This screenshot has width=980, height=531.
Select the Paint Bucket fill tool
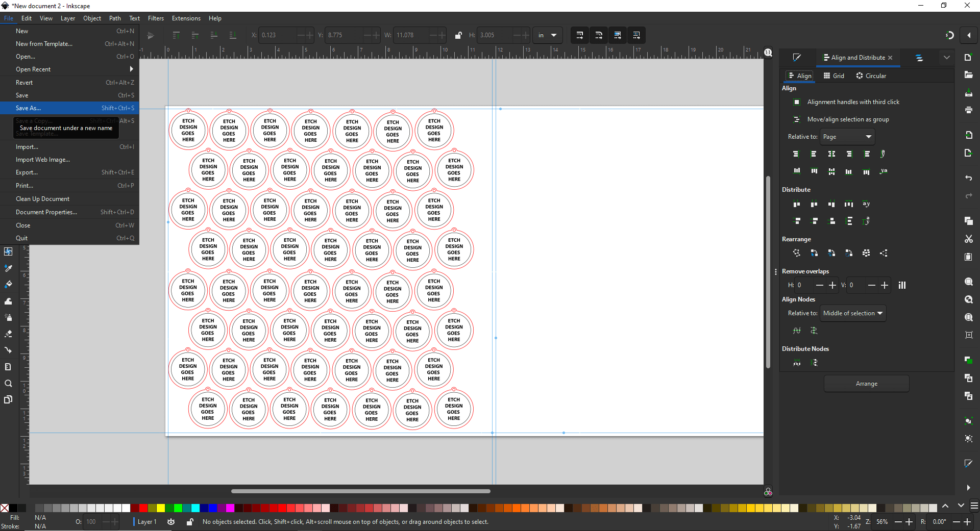pyautogui.click(x=8, y=284)
